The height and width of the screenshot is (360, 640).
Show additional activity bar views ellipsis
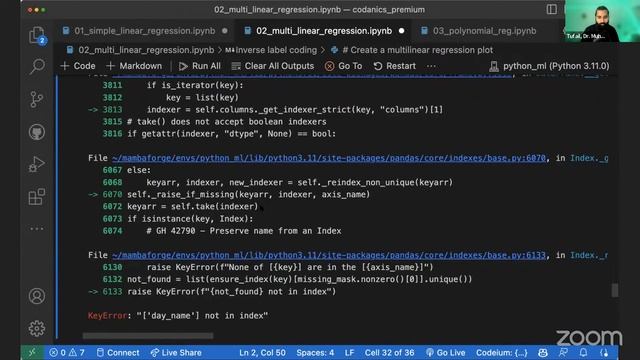(37, 229)
